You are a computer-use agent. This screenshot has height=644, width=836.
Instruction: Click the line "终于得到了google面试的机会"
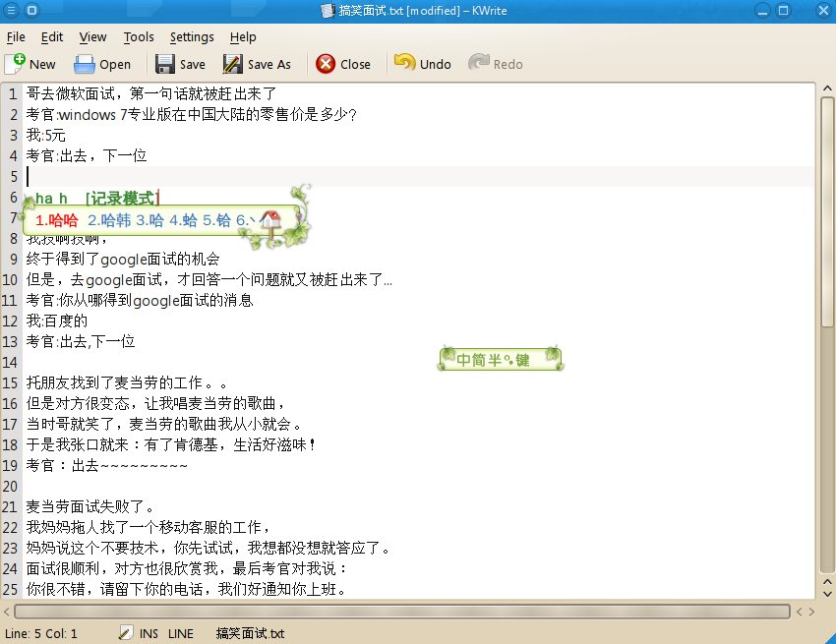(123, 260)
